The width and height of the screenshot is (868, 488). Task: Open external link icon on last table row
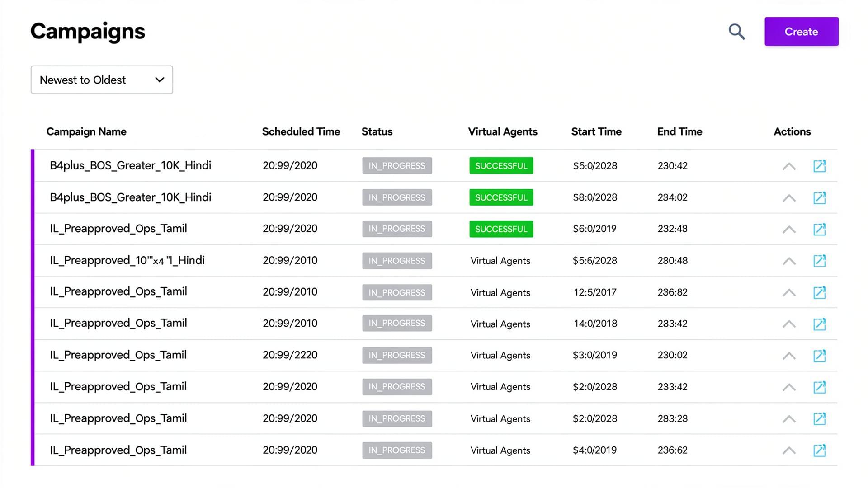[x=820, y=450]
